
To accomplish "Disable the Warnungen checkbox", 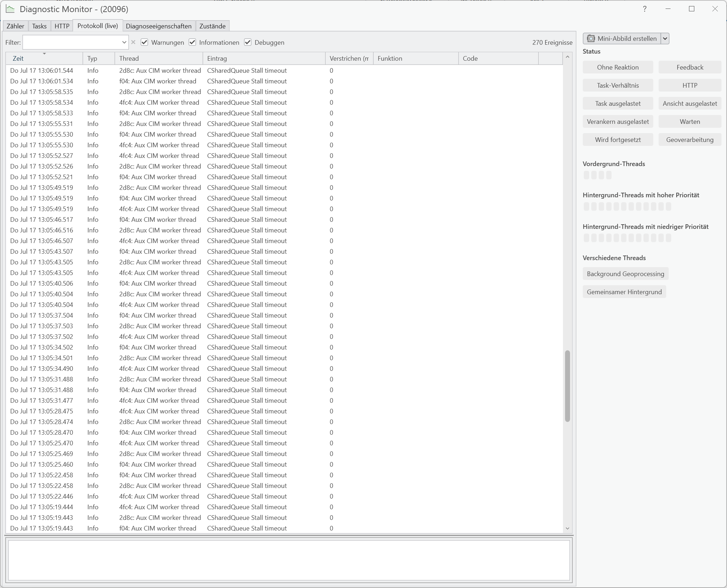I will point(144,42).
